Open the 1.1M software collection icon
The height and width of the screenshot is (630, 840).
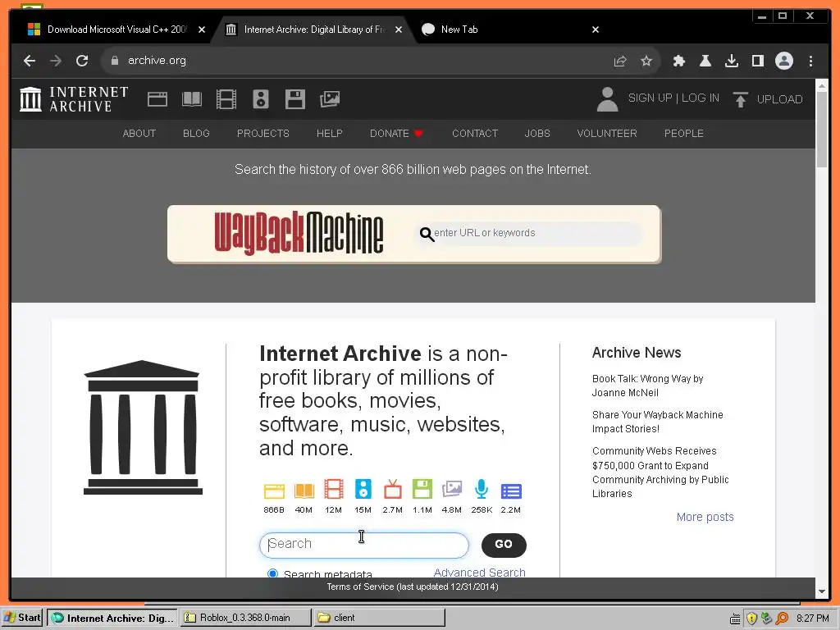[422, 490]
